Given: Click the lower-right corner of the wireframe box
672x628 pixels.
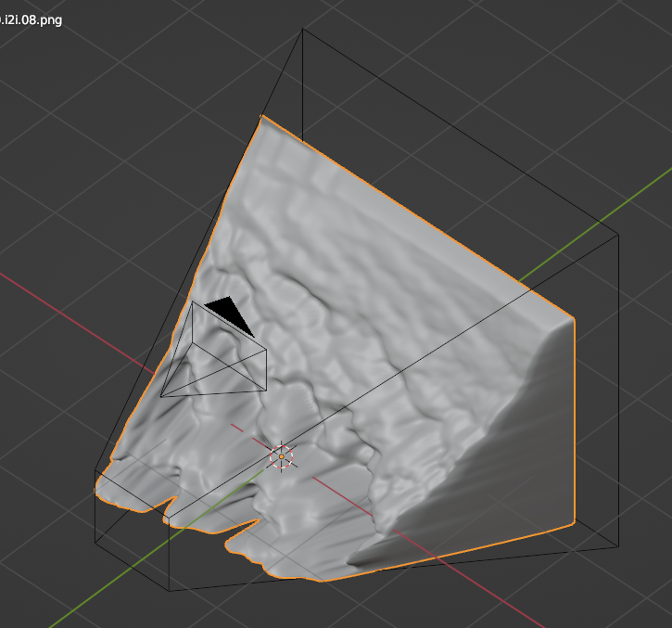Looking at the screenshot, I should click(618, 545).
